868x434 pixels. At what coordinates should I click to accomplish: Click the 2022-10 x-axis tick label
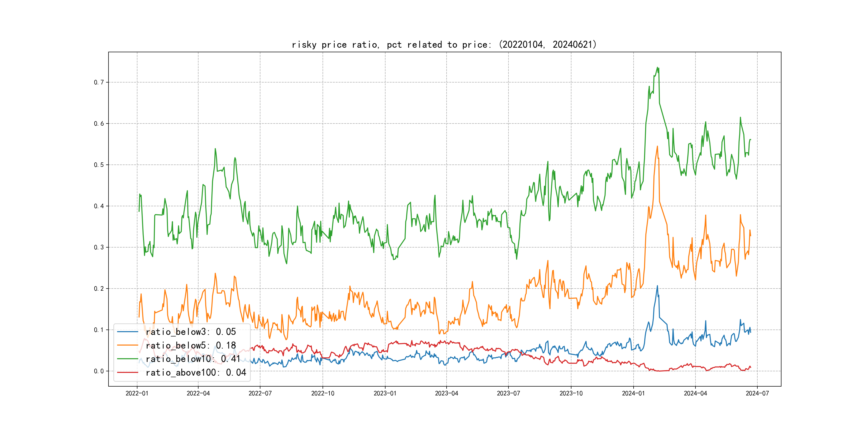pos(323,393)
